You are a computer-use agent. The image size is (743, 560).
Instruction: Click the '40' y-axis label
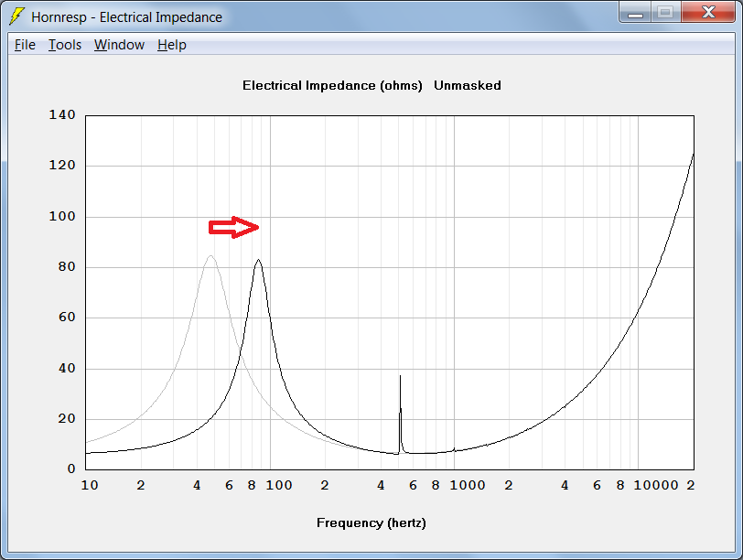67,368
